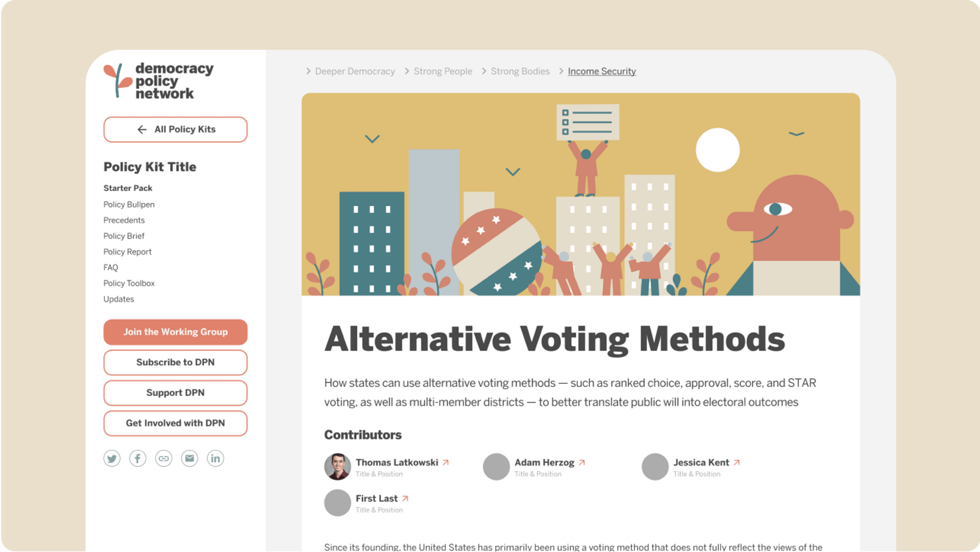Click Thomas Latkowski's profile photo
The width and height of the screenshot is (980, 552).
pyautogui.click(x=337, y=466)
